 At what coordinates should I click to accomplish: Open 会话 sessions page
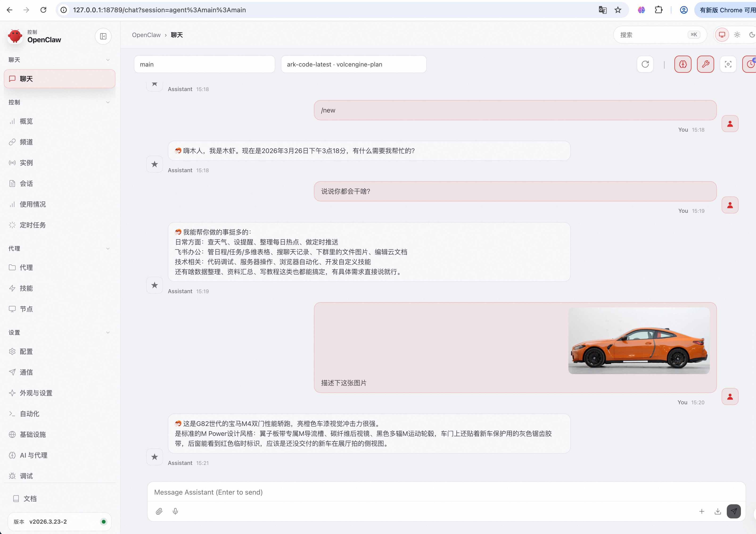(x=59, y=184)
